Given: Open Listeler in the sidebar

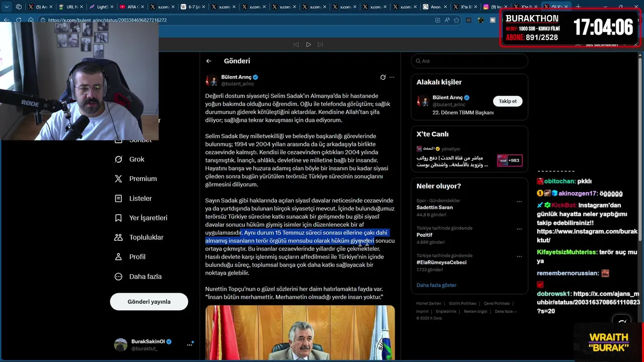Looking at the screenshot, I should (133, 198).
